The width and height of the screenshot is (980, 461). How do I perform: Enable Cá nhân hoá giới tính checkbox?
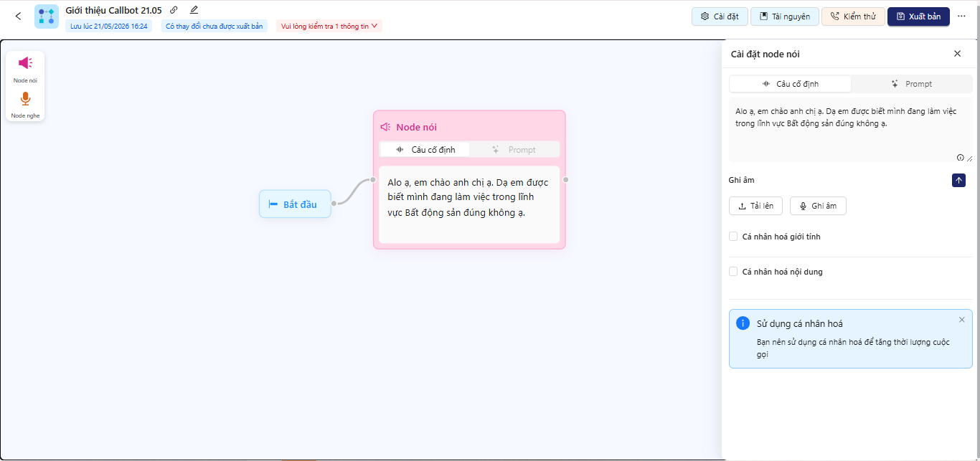point(733,236)
